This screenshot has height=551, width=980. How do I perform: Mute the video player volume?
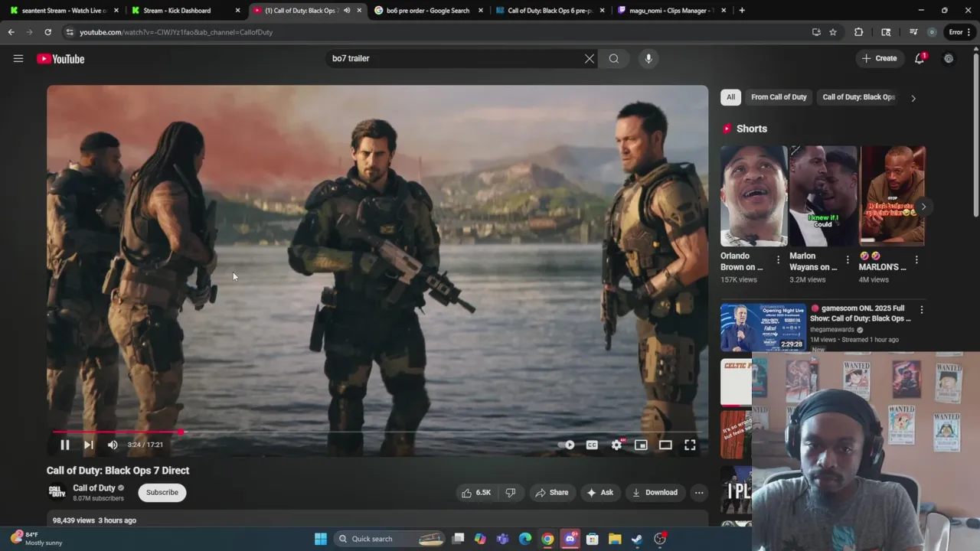(x=113, y=445)
